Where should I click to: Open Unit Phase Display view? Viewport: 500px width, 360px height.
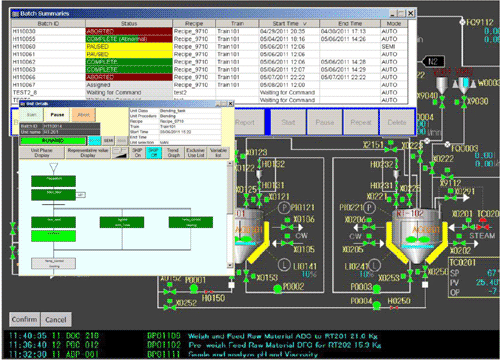coord(42,153)
